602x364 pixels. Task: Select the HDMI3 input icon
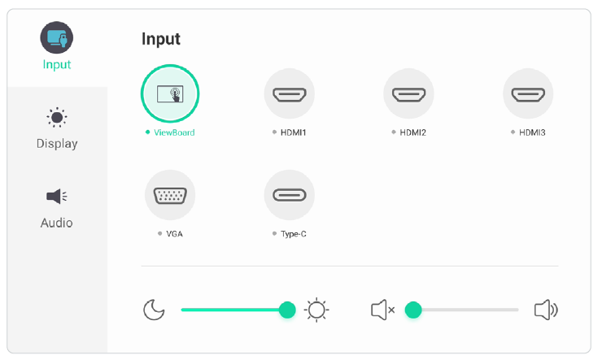click(x=528, y=93)
